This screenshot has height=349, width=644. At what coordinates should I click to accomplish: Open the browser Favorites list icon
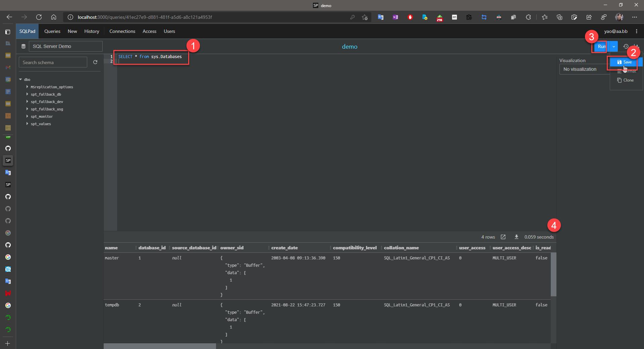tap(545, 17)
